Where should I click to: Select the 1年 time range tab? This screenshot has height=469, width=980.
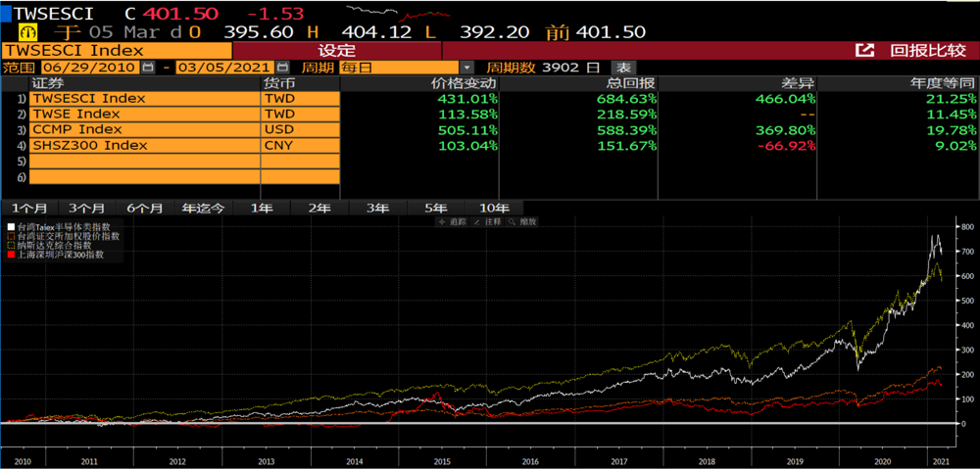[x=262, y=209]
